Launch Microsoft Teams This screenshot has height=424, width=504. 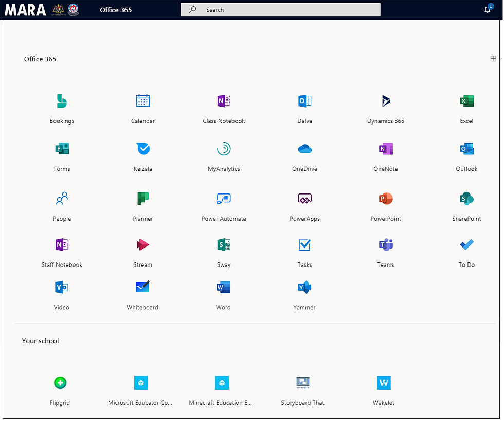[x=386, y=253]
